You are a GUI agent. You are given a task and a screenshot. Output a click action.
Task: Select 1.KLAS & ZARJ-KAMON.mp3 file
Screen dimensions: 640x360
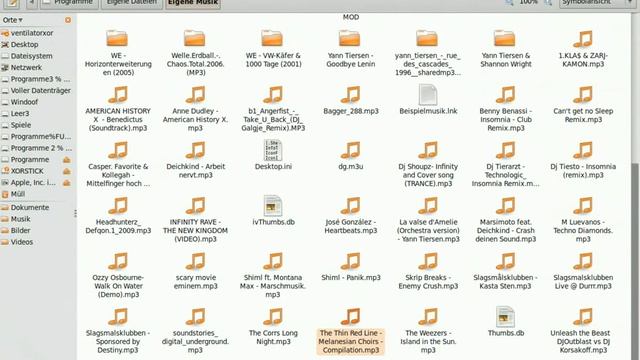583,49
